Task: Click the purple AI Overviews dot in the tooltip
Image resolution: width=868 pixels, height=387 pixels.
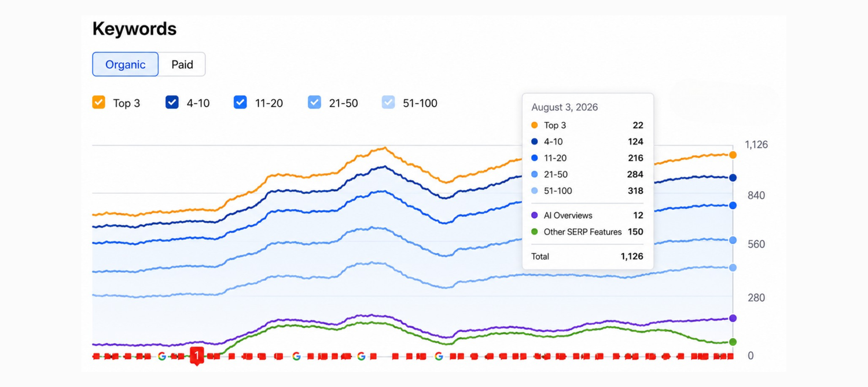Action: [534, 215]
